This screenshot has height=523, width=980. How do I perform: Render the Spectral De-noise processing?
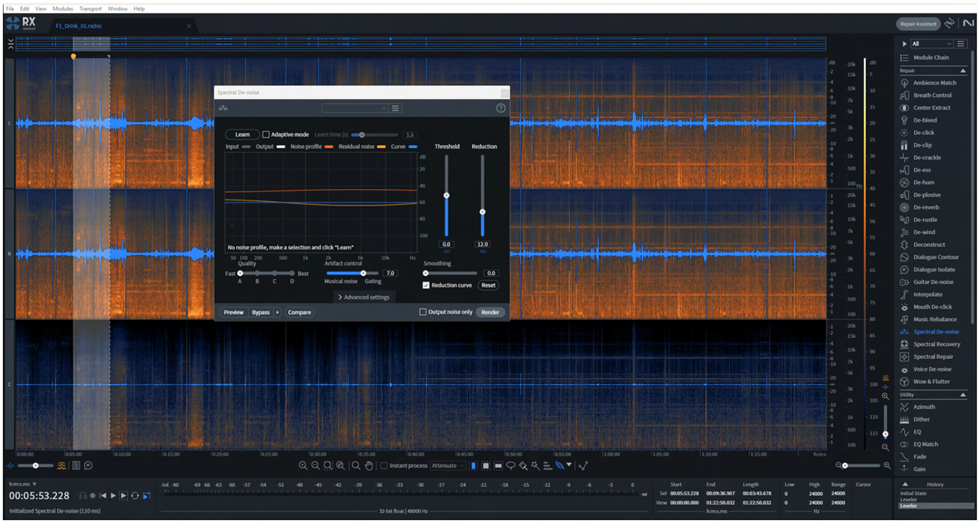click(490, 312)
